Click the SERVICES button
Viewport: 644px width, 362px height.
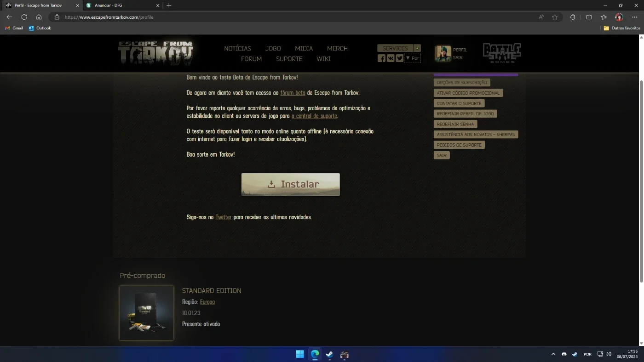click(x=395, y=48)
